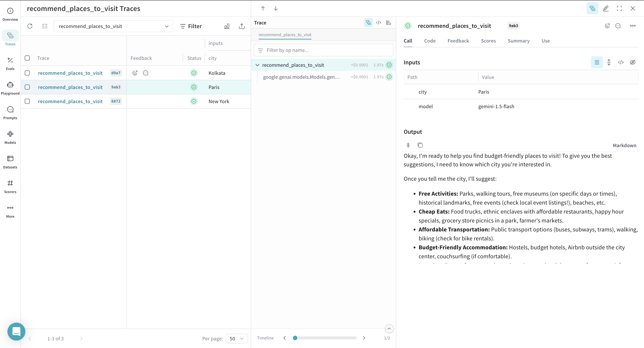644x348 pixels.
Task: Collapse the recommend_places_to_visit trace tree node
Action: coord(257,65)
